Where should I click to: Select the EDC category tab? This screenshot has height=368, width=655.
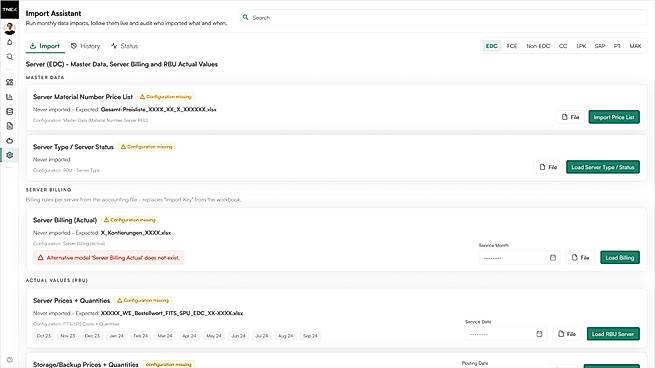pyautogui.click(x=491, y=46)
